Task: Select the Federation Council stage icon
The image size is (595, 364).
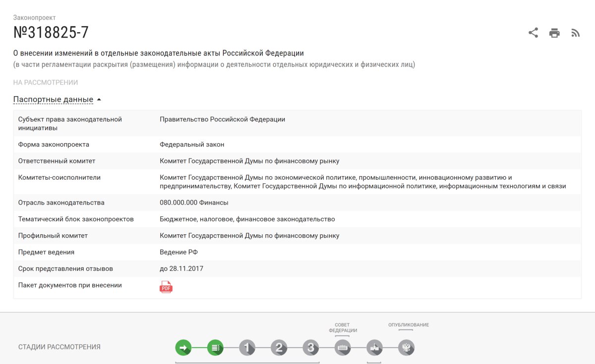Action: [x=343, y=348]
